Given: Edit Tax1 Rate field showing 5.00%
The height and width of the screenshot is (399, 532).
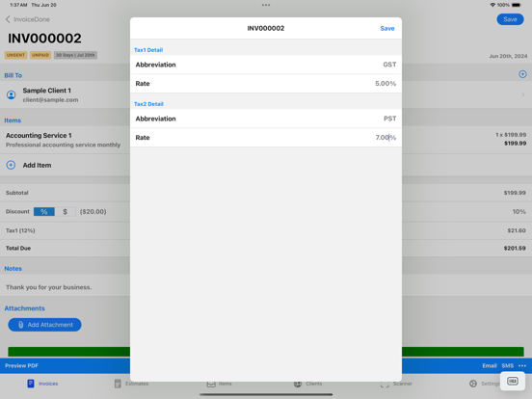Looking at the screenshot, I should click(x=266, y=84).
